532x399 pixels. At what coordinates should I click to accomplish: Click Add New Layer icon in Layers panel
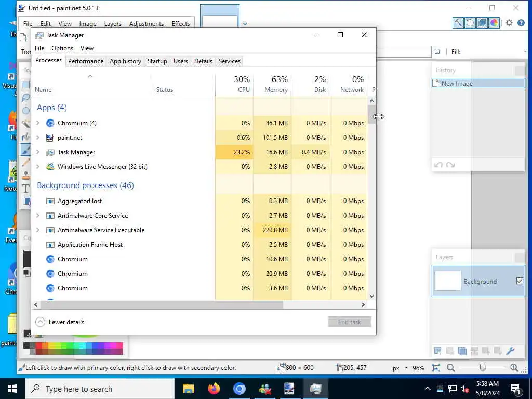[437, 351]
